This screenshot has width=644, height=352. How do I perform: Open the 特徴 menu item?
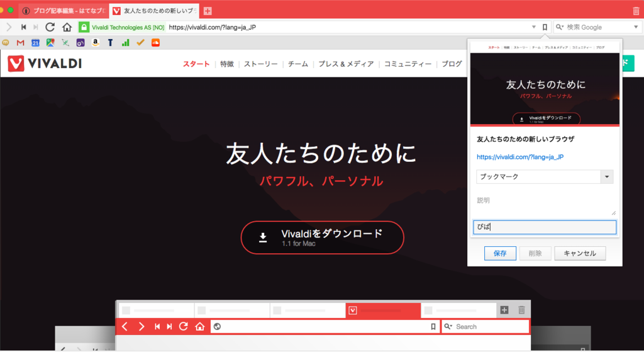pos(226,64)
